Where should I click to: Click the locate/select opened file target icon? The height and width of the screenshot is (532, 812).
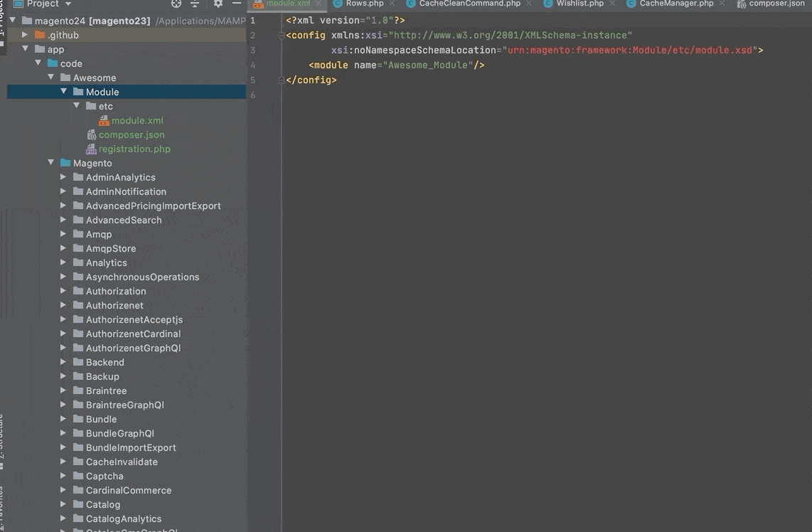point(176,4)
